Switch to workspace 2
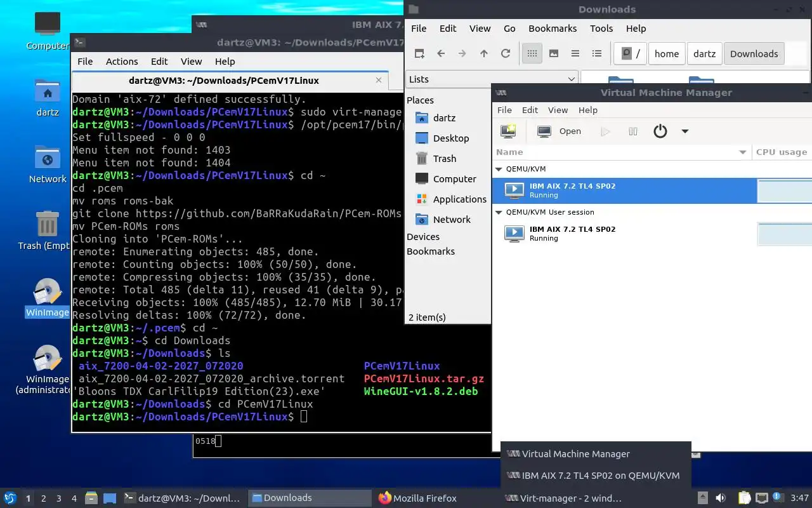This screenshot has height=508, width=812. (43, 498)
